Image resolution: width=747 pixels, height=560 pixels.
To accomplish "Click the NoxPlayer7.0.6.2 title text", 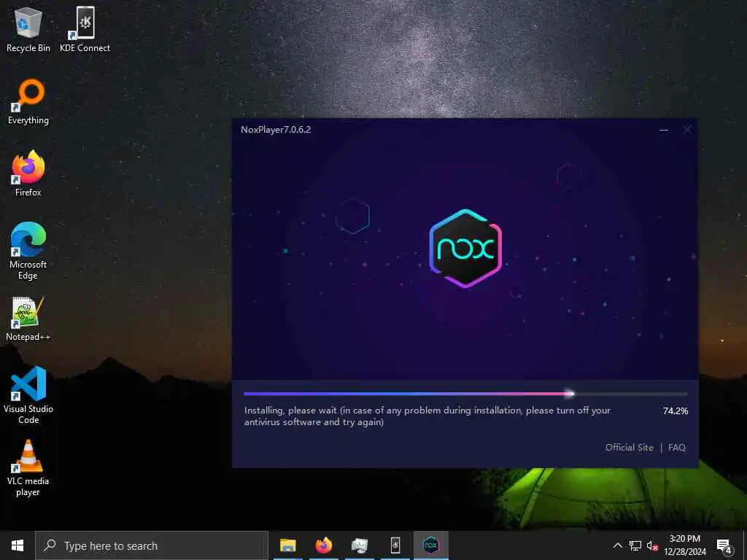I will click(276, 130).
